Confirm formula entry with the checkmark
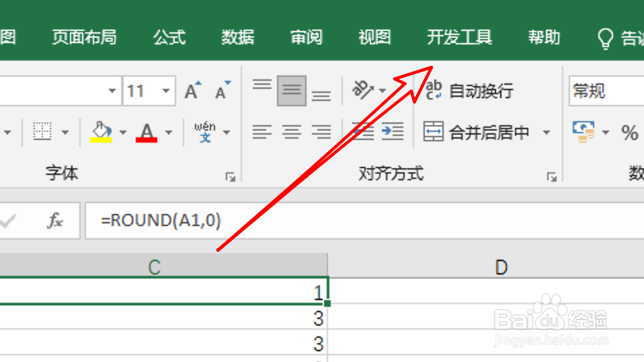The height and width of the screenshot is (362, 644). click(x=7, y=221)
